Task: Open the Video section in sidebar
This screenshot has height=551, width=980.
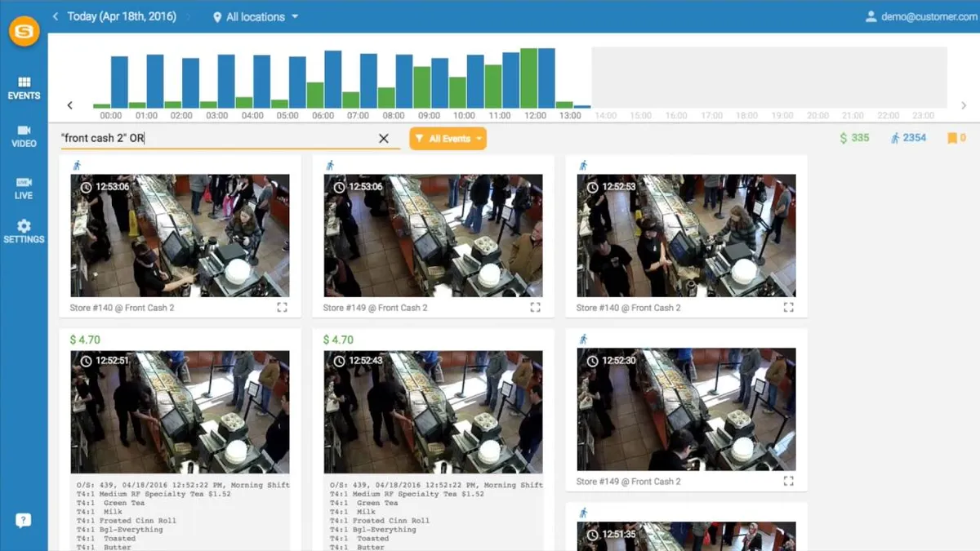Action: click(24, 136)
